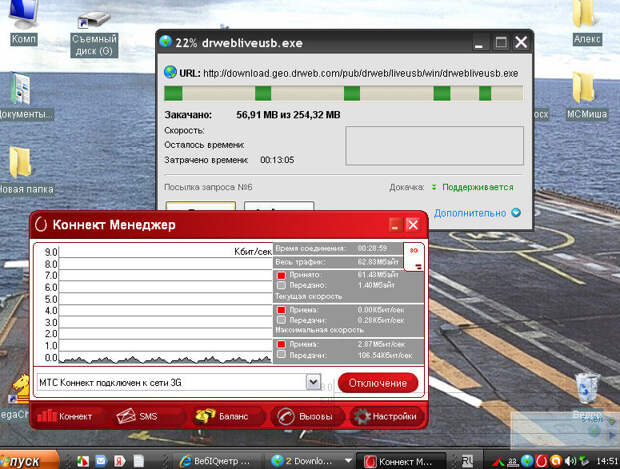The width and height of the screenshot is (620, 469).
Task: Click gray Передачи swatch under Текущая скорость
Action: click(281, 320)
